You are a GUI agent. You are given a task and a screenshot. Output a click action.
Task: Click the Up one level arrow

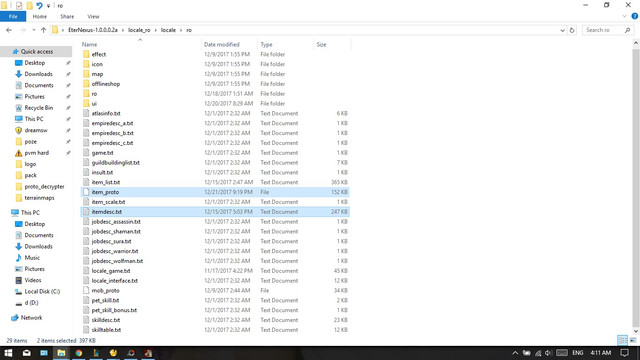pyautogui.click(x=43, y=30)
